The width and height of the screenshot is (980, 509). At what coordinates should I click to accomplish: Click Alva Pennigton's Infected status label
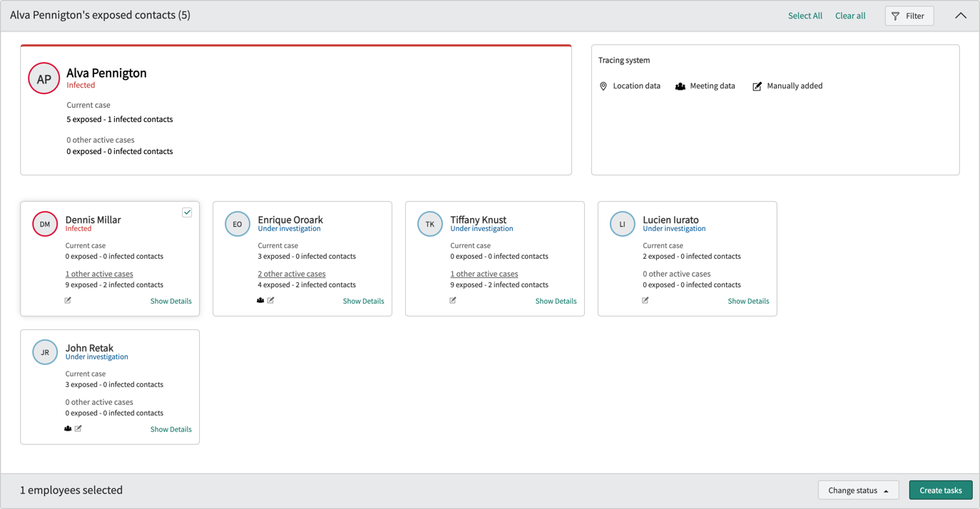pyautogui.click(x=81, y=85)
